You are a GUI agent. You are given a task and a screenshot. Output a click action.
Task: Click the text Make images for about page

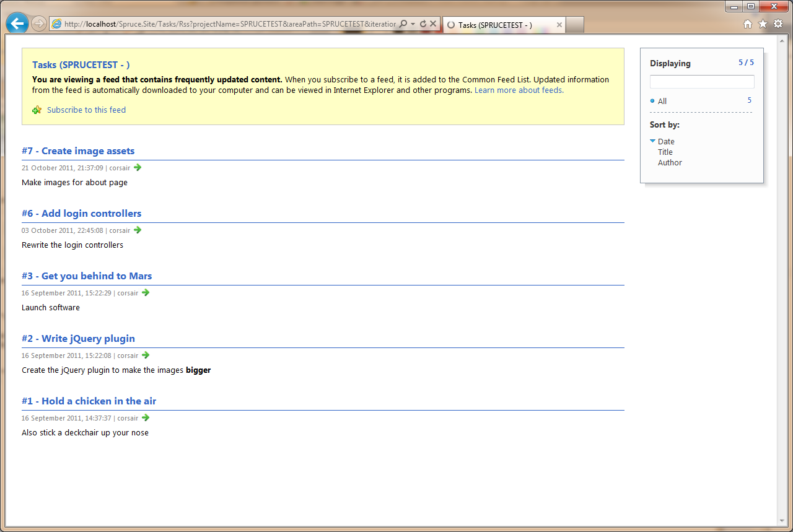tap(74, 183)
